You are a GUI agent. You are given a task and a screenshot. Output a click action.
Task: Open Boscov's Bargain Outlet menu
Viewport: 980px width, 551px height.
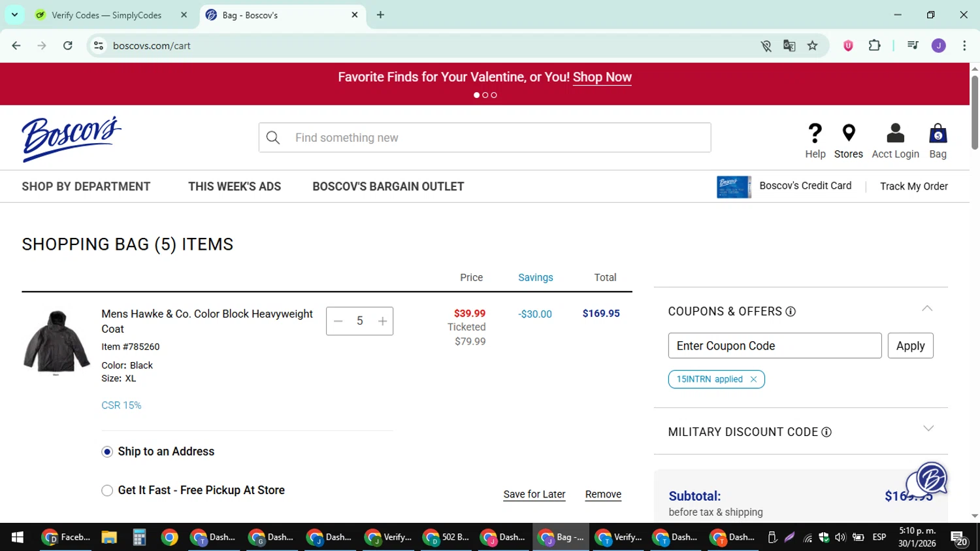(388, 186)
